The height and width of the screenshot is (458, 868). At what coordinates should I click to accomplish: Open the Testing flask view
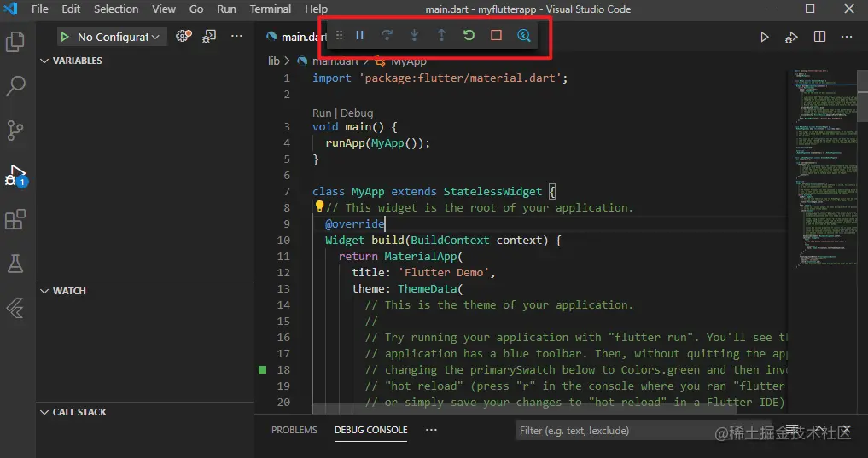click(15, 264)
